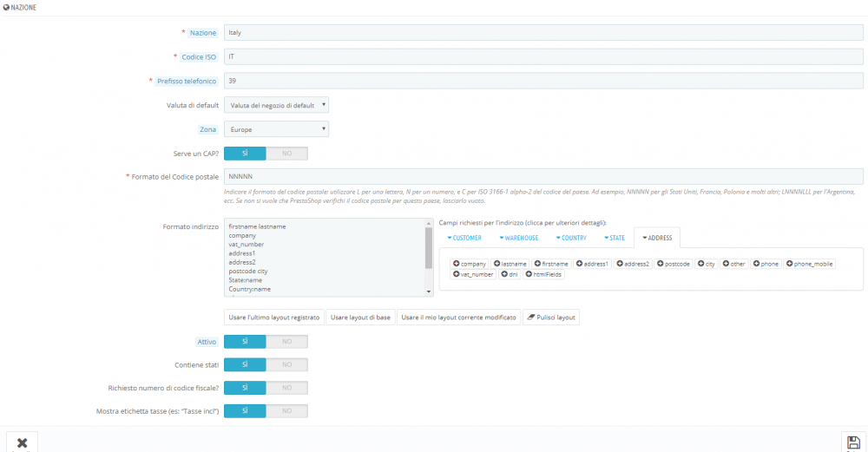Open the Valuta di default dropdown

tap(276, 105)
